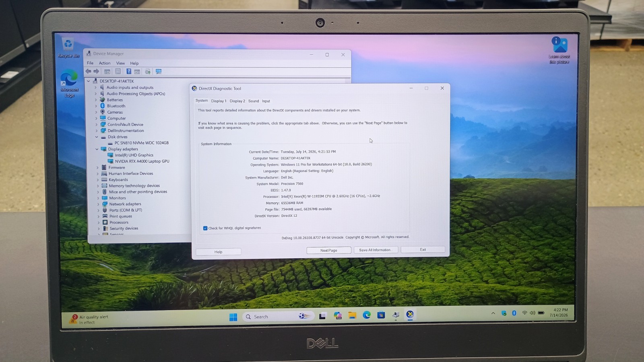Image resolution: width=644 pixels, height=362 pixels.
Task: Select the Print queues category
Action: (121, 216)
